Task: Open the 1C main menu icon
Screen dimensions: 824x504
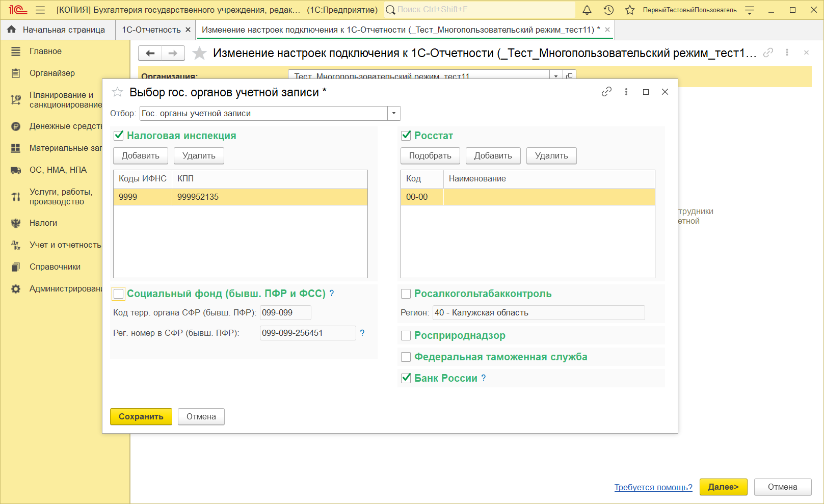Action: pos(17,10)
